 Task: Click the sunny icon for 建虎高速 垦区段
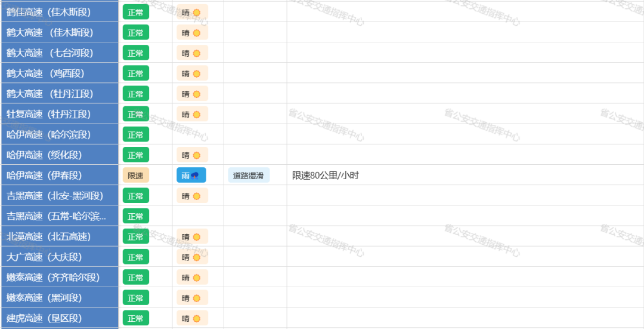coord(196,319)
